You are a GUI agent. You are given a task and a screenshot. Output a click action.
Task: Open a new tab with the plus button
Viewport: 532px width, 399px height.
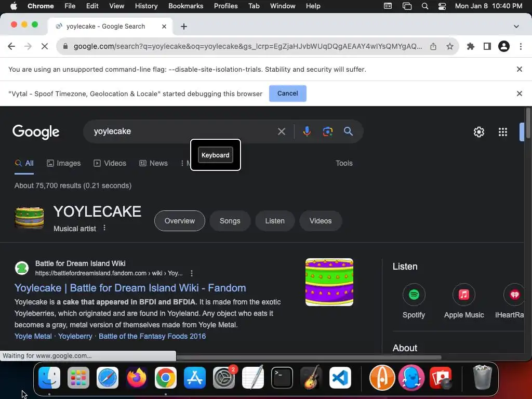pyautogui.click(x=183, y=26)
